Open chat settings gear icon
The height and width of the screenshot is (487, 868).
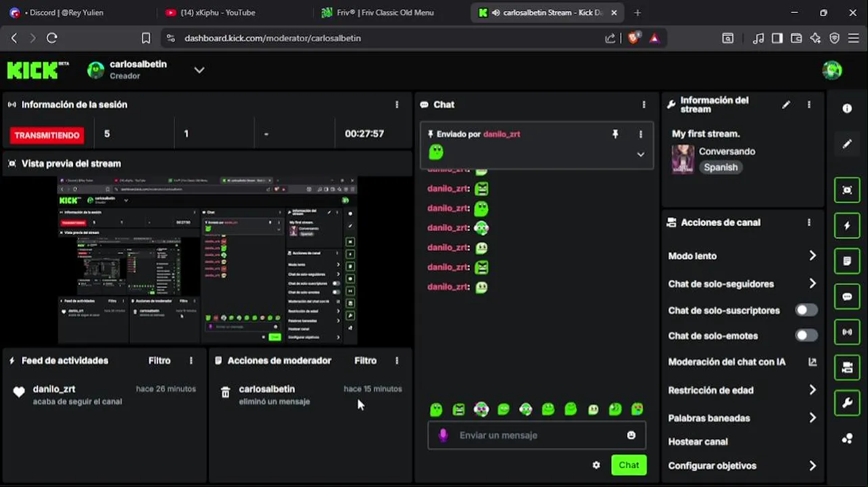pos(596,465)
